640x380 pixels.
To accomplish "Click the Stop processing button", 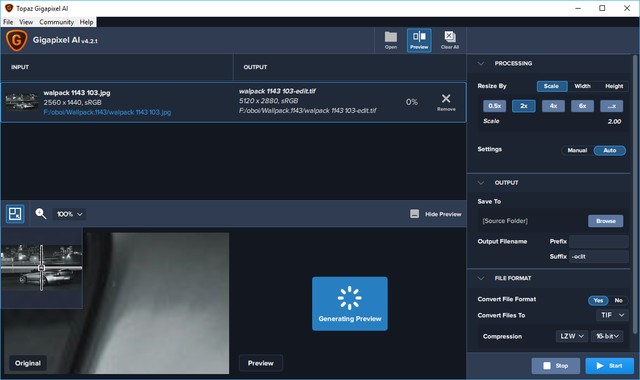I will 556,366.
